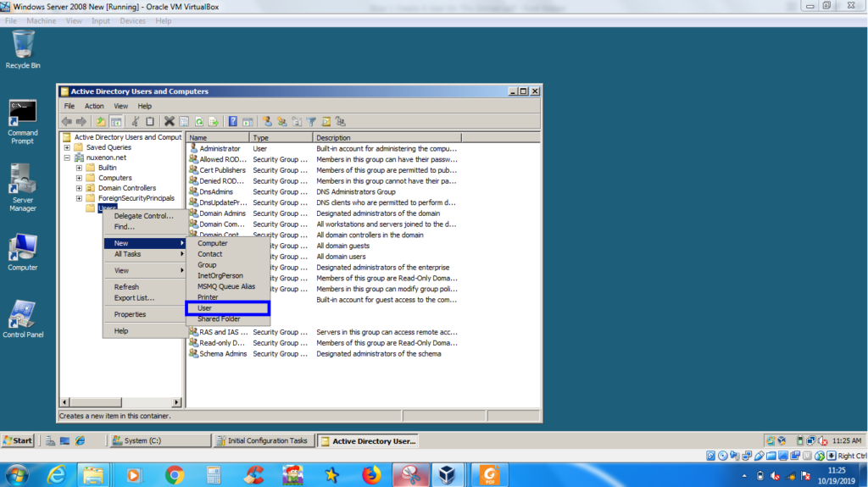Image resolution: width=868 pixels, height=487 pixels.
Task: Click tree pane horizontal scrollbar left arrow
Action: [64, 402]
